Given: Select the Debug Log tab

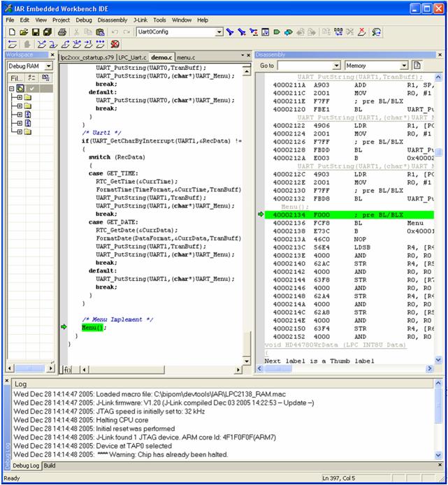Looking at the screenshot, I should coord(26,465).
